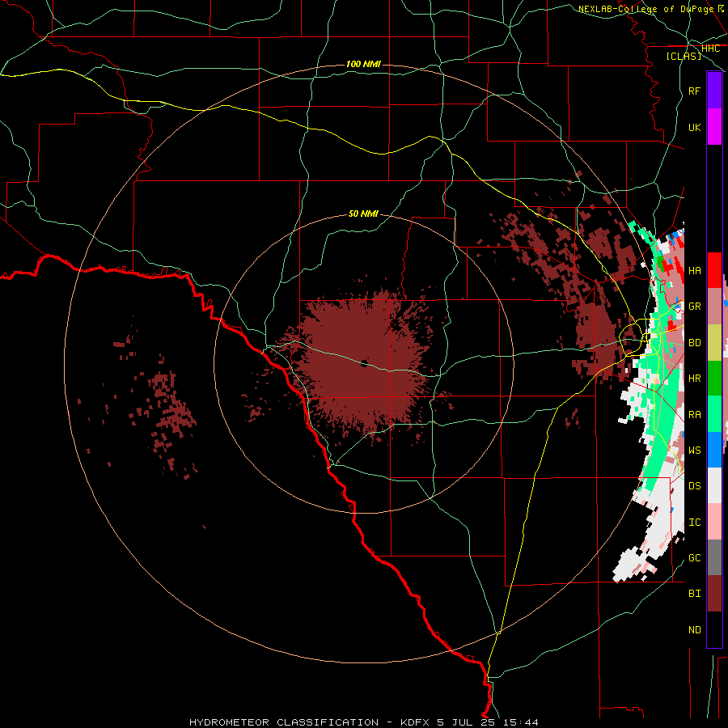The image size is (728, 728).
Task: Click the 50 NMI range ring label
Action: (363, 214)
